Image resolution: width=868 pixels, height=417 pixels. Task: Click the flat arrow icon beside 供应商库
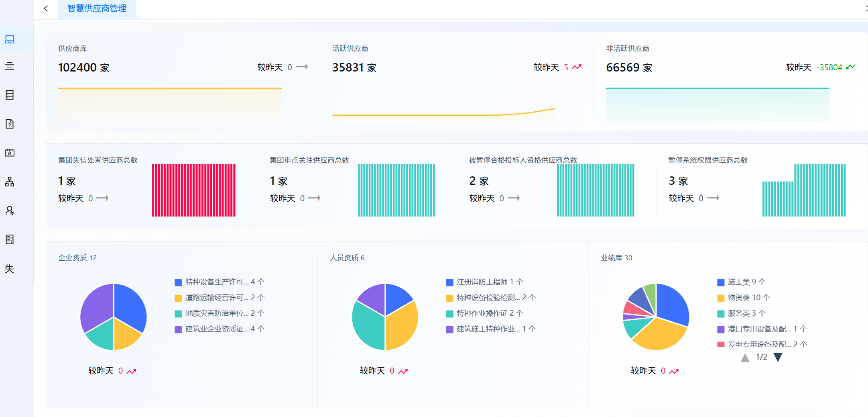pyautogui.click(x=302, y=67)
